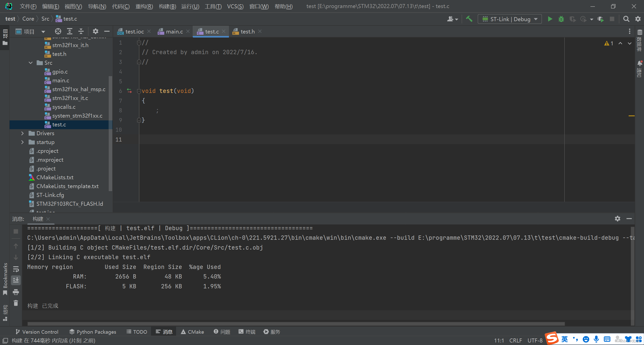Open the Version Control tool window

pos(37,332)
